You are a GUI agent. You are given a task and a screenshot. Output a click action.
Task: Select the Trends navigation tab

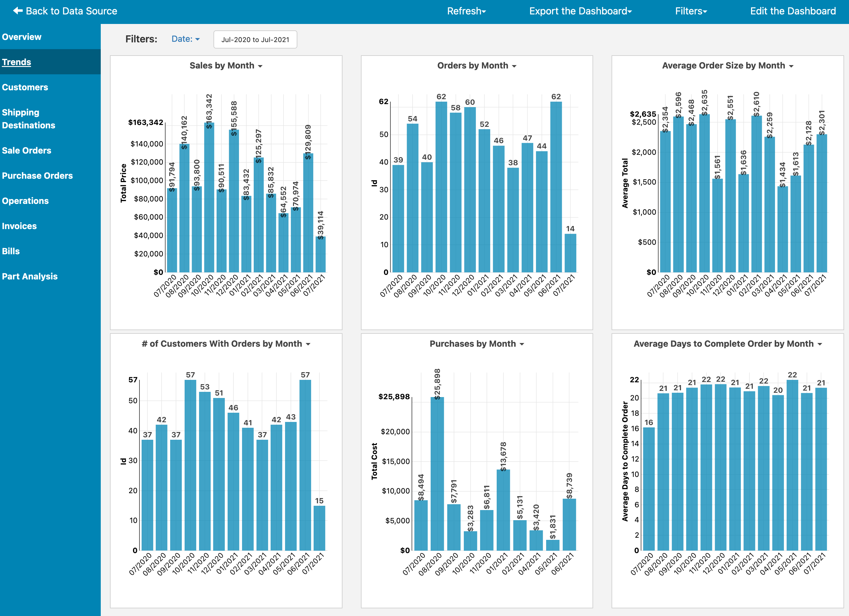(18, 62)
